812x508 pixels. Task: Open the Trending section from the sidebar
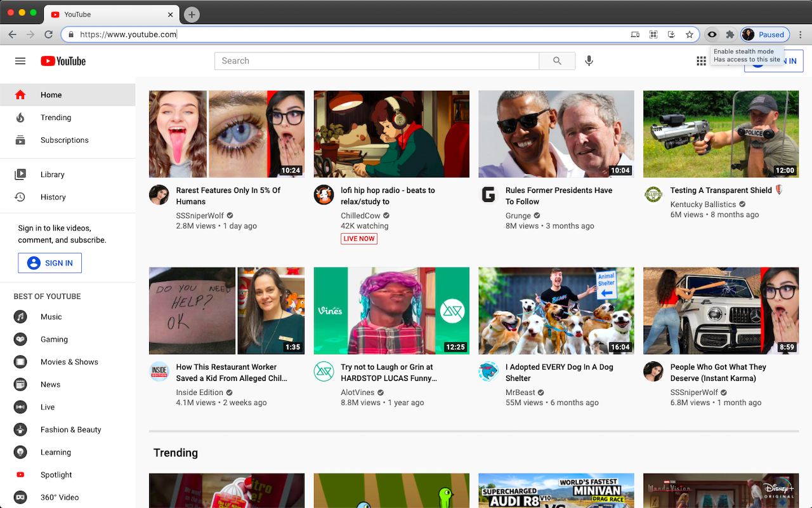coord(56,117)
